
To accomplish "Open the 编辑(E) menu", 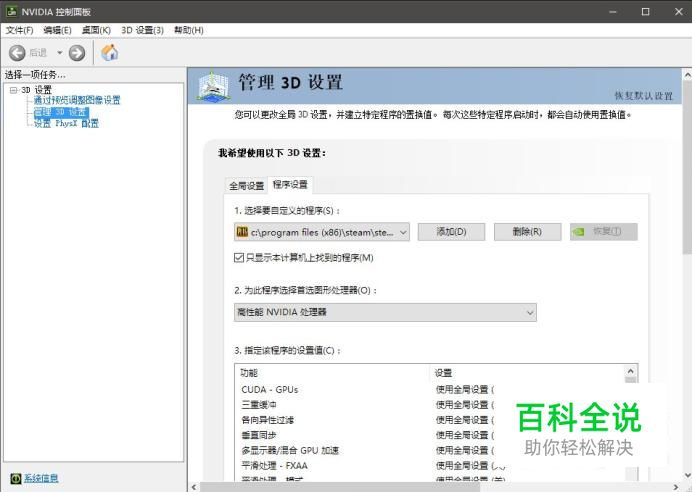I will click(57, 30).
